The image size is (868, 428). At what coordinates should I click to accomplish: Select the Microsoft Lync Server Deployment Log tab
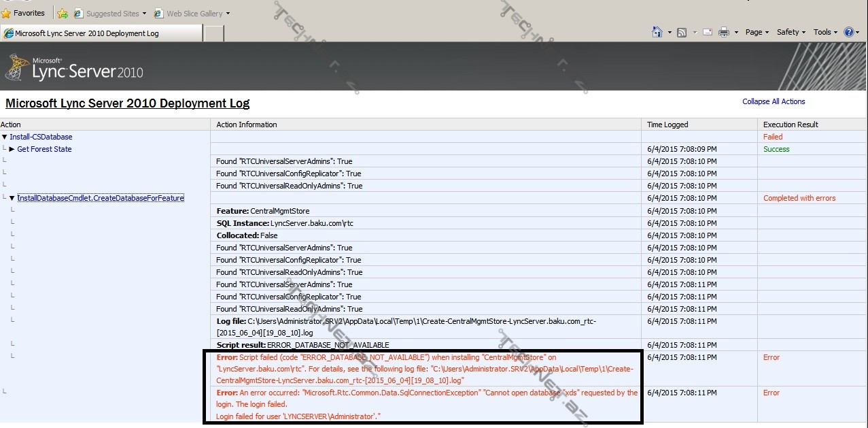[x=102, y=33]
